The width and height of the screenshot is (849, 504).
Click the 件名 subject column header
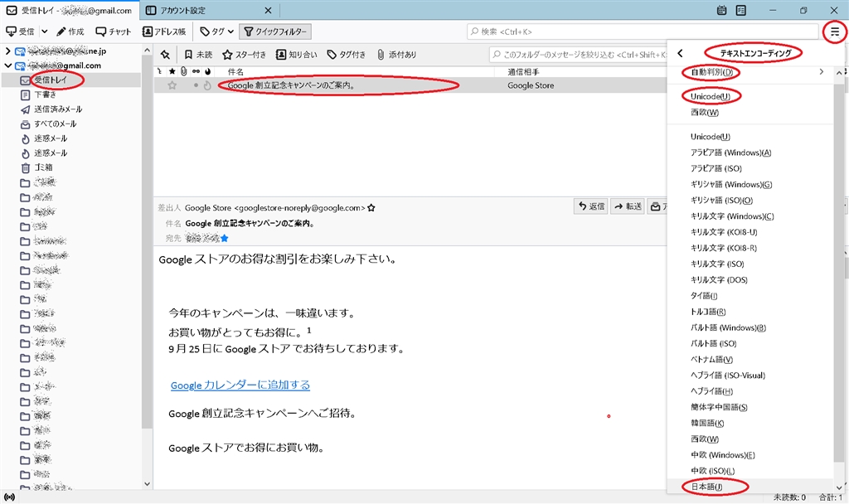point(235,71)
